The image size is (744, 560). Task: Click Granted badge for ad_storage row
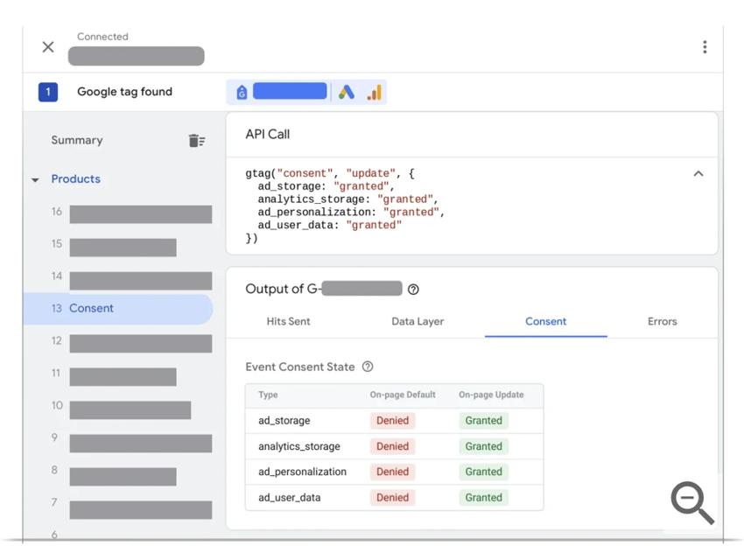point(483,421)
